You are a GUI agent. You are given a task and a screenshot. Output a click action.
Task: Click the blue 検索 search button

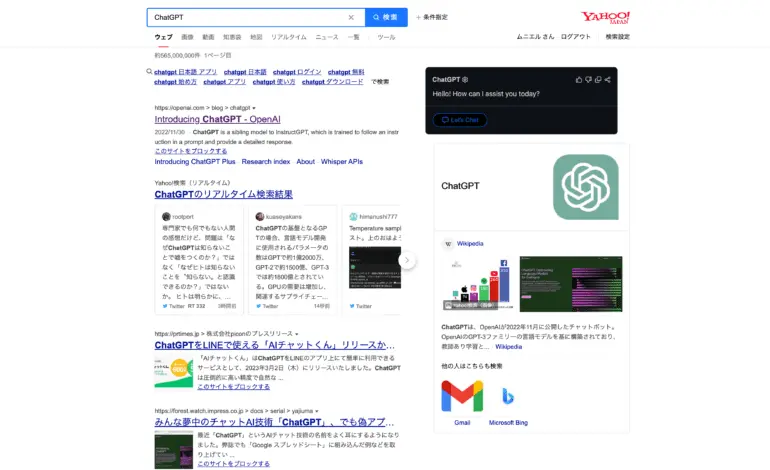[386, 17]
